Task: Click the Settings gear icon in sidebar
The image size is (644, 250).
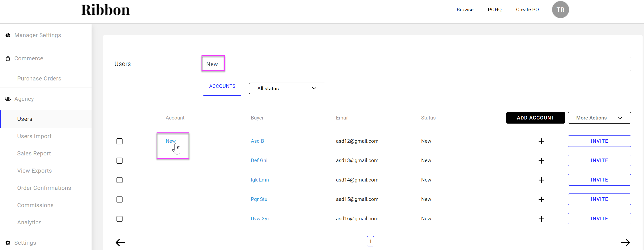Action: click(8, 243)
